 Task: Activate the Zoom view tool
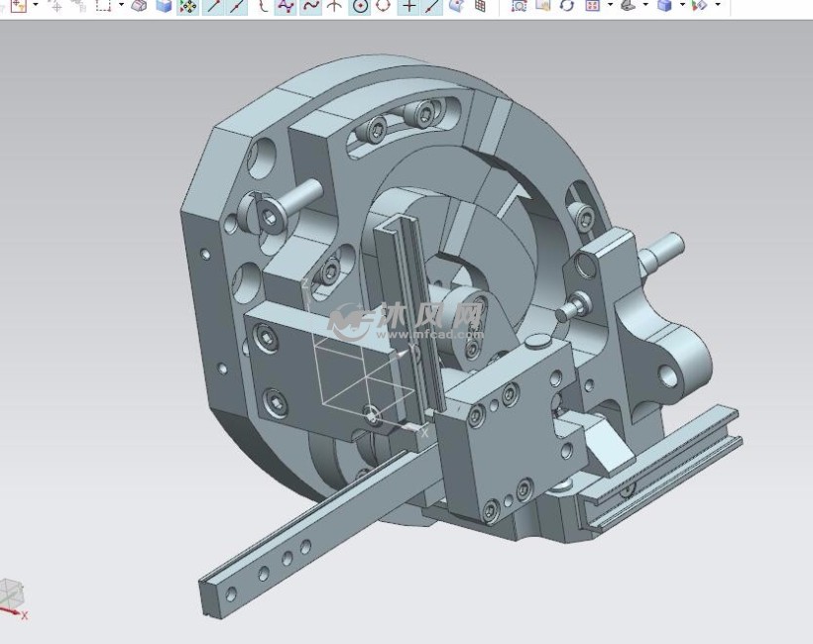(x=519, y=6)
